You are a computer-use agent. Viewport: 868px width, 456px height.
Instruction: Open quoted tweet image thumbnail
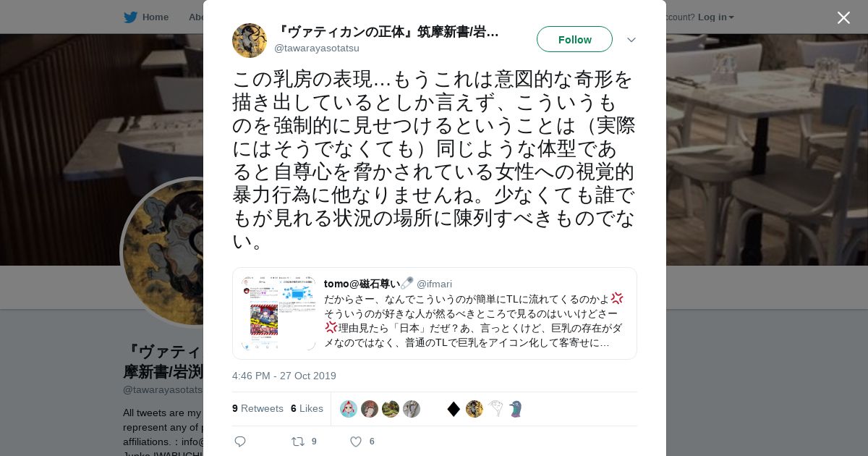(278, 313)
